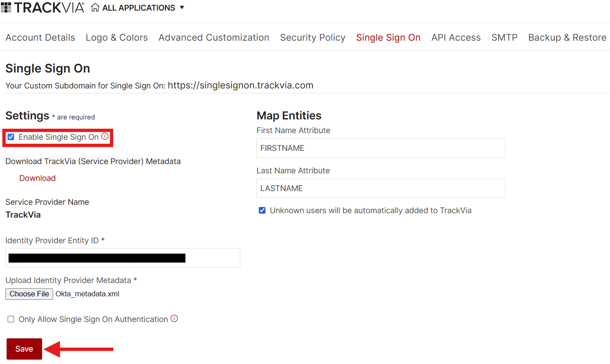The image size is (610, 364).
Task: Click info icon beside Only Allow Single Sign On
Action: pos(174,318)
